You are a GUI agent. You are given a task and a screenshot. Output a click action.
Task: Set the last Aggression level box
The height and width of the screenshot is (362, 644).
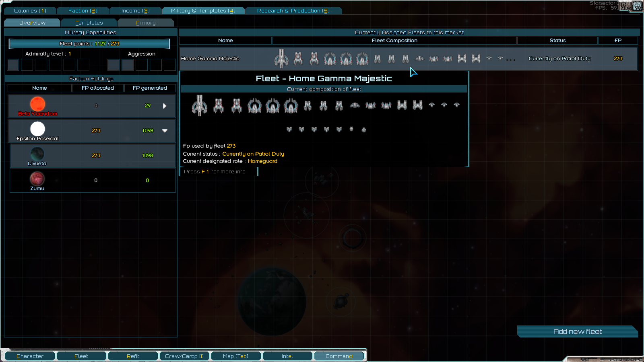pyautogui.click(x=170, y=65)
